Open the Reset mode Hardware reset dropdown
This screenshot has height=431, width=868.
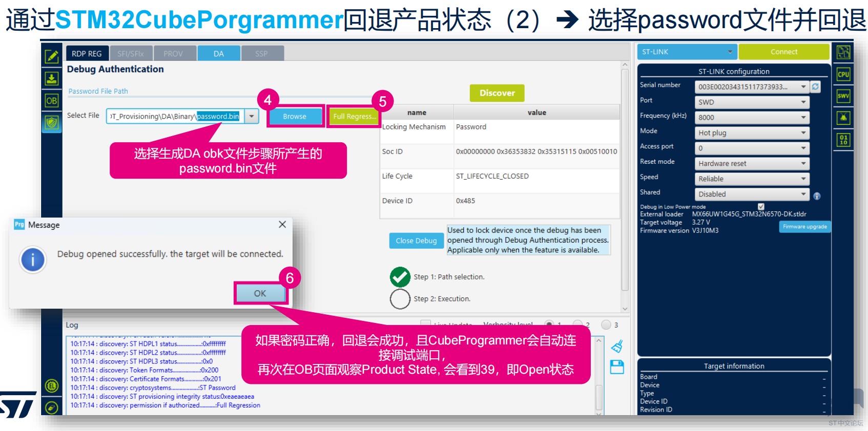click(x=752, y=163)
